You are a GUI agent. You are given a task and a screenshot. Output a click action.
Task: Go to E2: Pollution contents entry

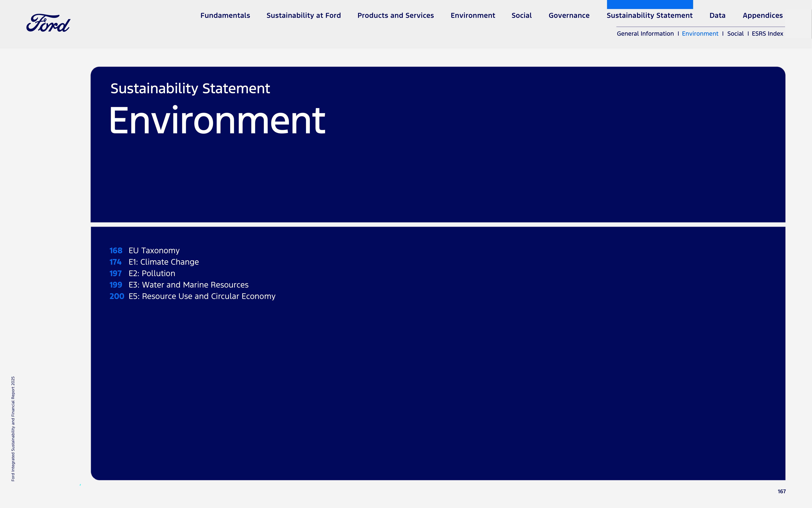pos(152,274)
